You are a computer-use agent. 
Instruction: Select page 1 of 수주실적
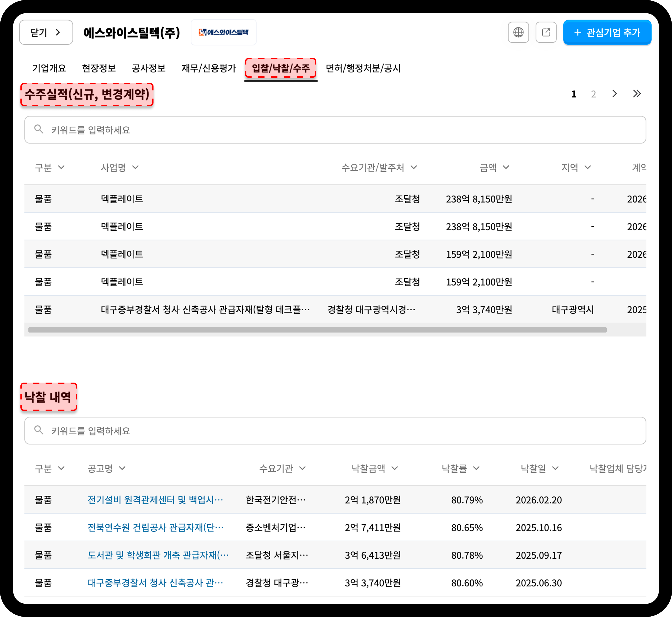pyautogui.click(x=573, y=94)
